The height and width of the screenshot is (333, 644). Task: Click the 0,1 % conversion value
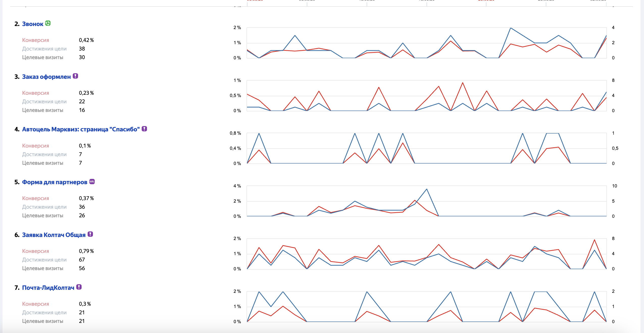[85, 146]
